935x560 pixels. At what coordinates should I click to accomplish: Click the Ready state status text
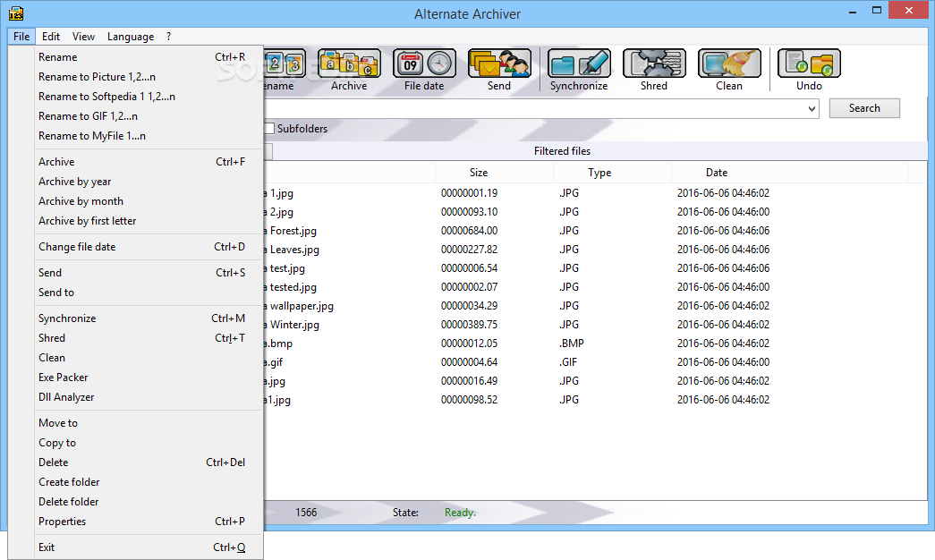[460, 513]
